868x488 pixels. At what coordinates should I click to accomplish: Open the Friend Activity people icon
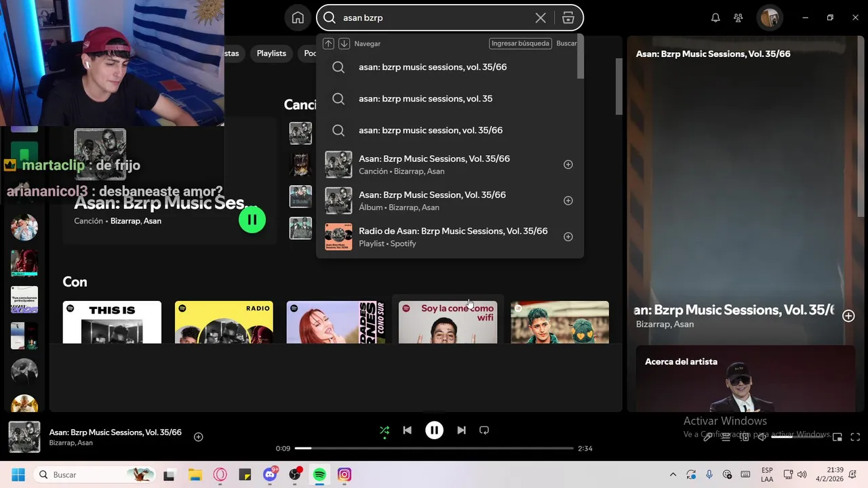tap(738, 18)
